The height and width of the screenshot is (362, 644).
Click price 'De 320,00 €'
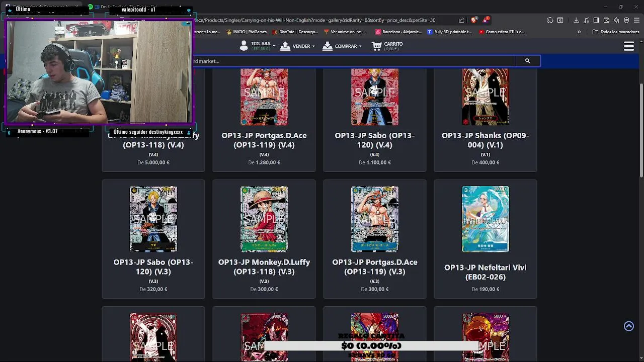(153, 289)
